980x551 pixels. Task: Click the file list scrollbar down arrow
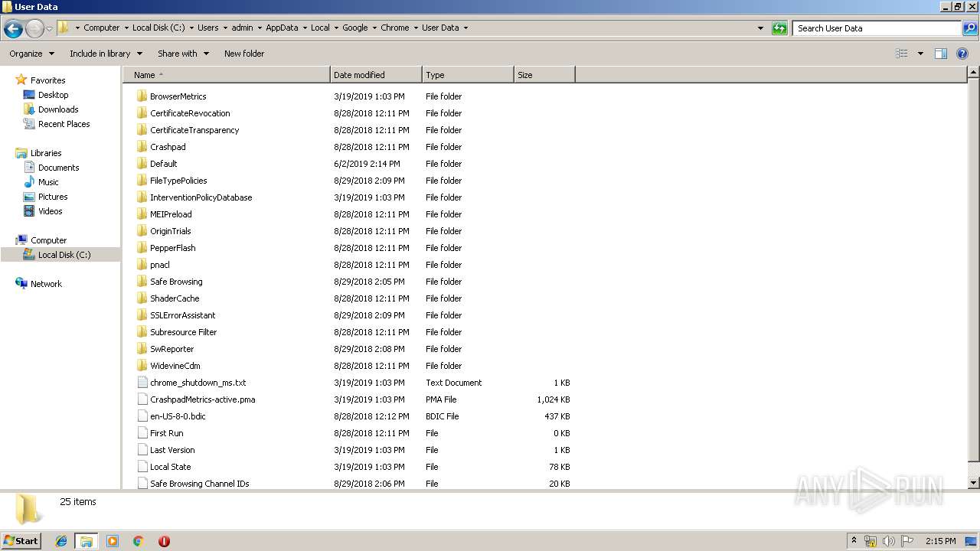coord(974,483)
